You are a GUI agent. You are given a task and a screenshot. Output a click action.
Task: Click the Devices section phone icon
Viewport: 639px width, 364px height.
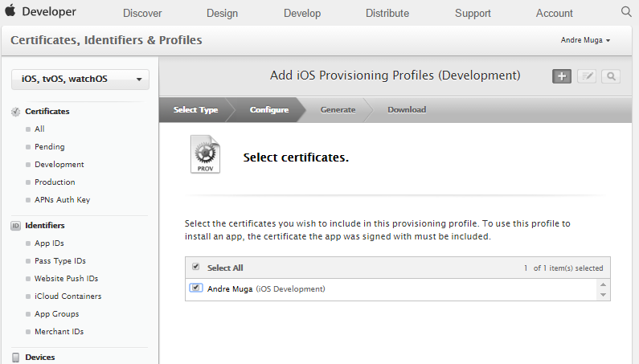click(15, 358)
